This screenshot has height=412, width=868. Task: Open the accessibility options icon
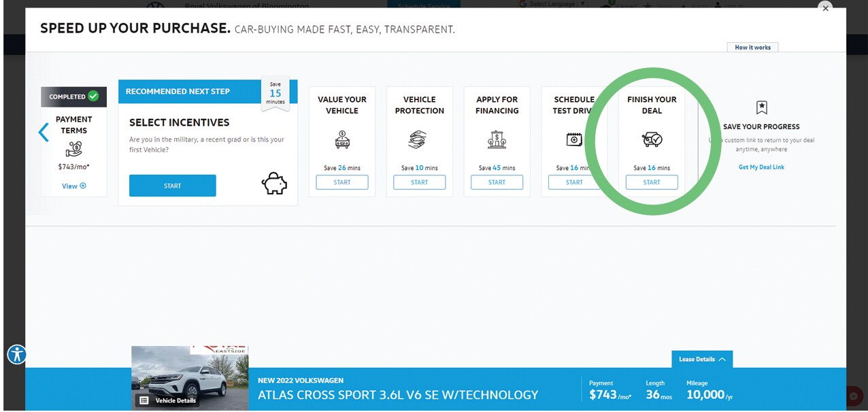pyautogui.click(x=16, y=354)
